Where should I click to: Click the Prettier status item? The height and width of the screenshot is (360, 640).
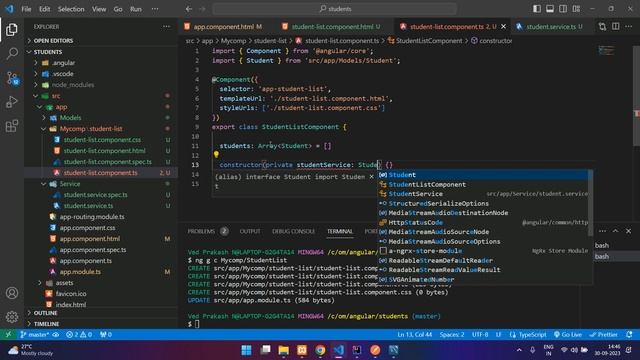click(604, 335)
